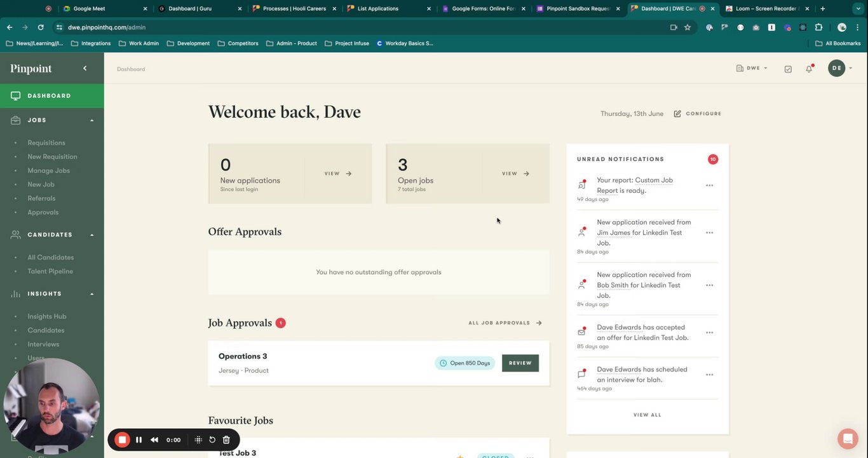Switch to the List Applications tab
Screen dimensions: 868x458
click(389, 9)
